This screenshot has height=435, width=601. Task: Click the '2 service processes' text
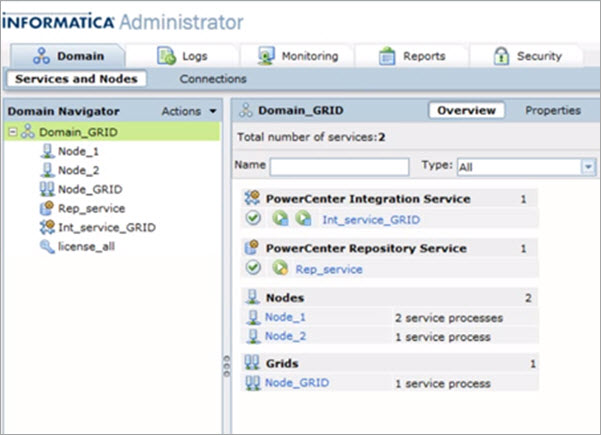point(449,318)
